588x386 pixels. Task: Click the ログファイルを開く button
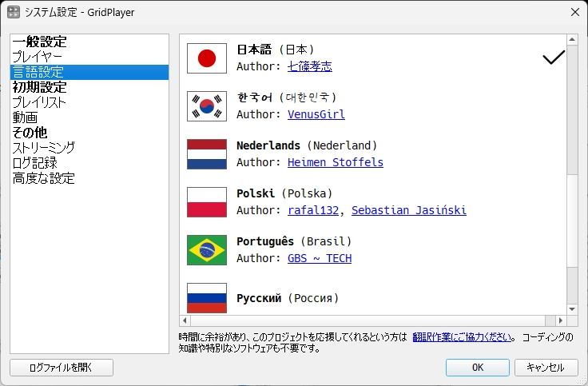pos(62,368)
